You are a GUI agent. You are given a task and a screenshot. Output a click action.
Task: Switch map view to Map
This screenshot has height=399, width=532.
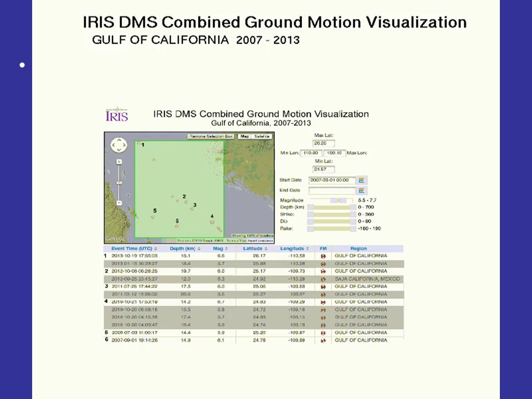(244, 136)
